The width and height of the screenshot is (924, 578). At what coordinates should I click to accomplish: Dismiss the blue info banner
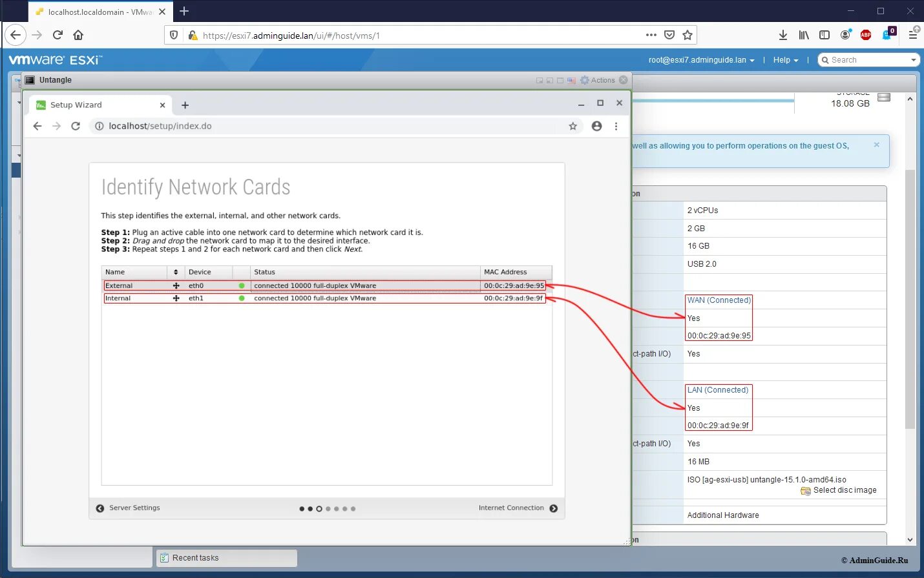pyautogui.click(x=877, y=145)
